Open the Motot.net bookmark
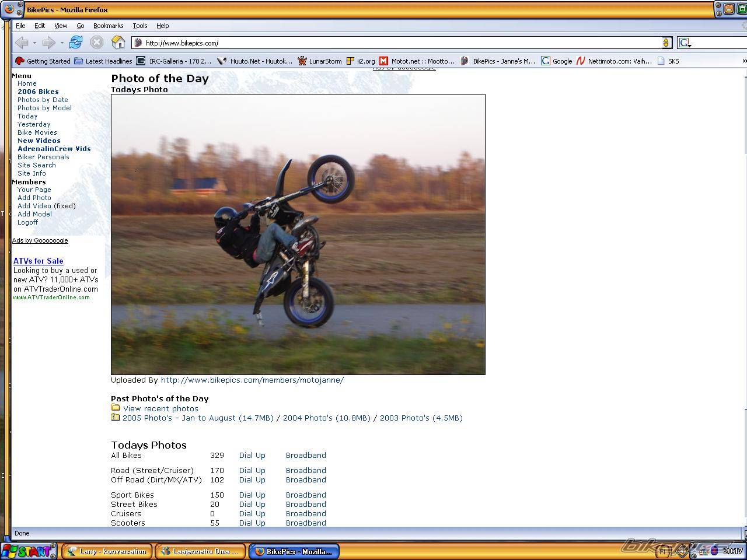Viewport: 747px width, 560px height. pos(417,61)
